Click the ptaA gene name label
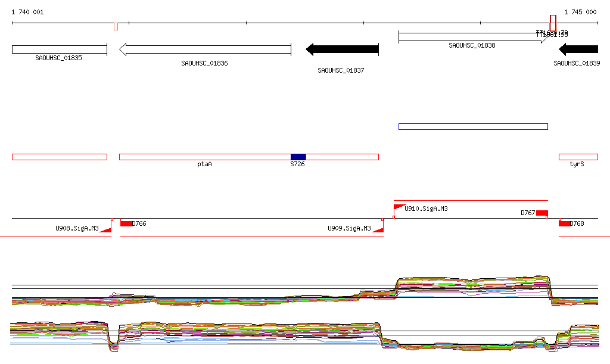 205,164
